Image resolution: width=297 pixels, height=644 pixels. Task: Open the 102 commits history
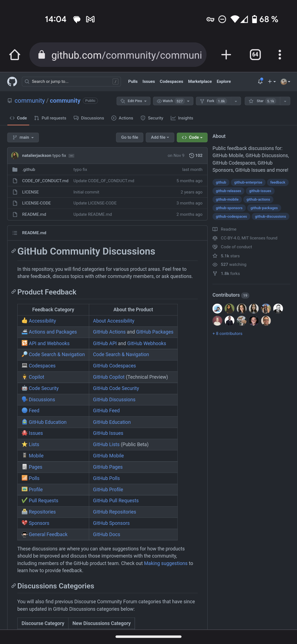point(196,155)
